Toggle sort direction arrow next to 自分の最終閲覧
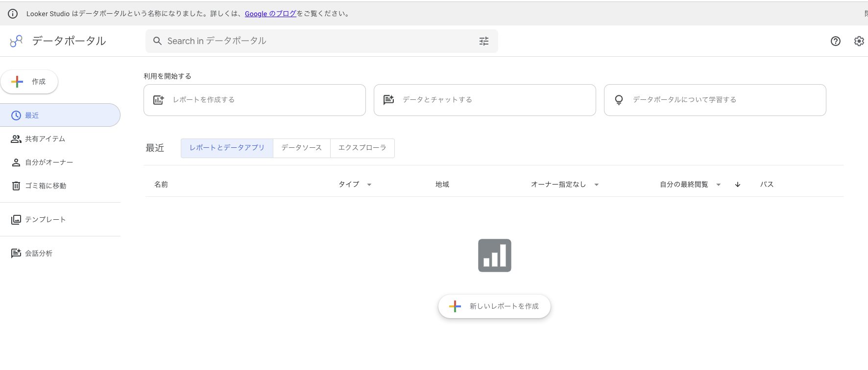The width and height of the screenshot is (868, 370). click(738, 185)
